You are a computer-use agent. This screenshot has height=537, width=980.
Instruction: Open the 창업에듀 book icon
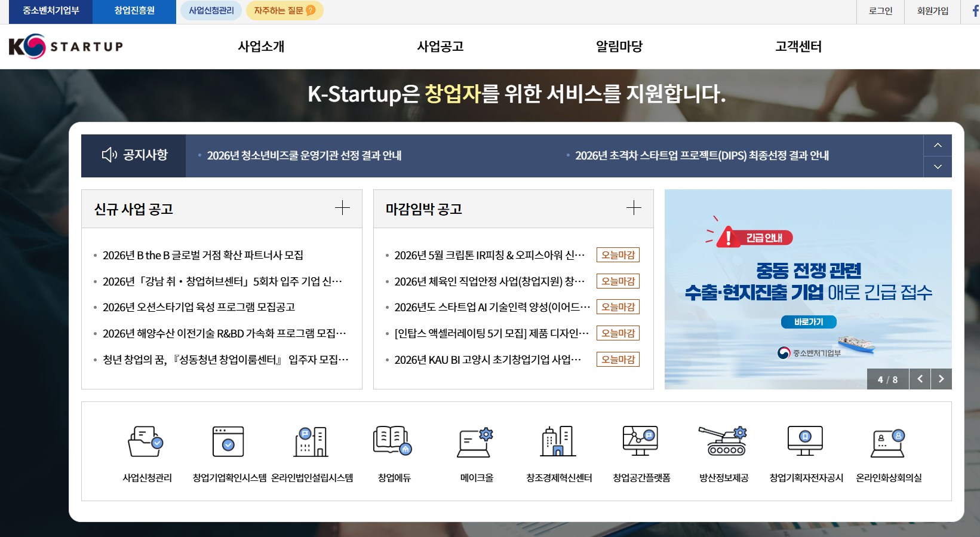393,441
